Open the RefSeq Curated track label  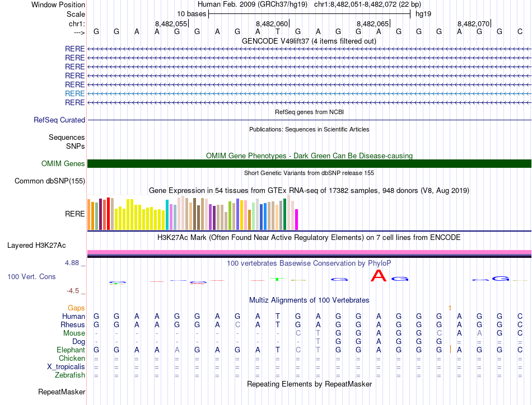[x=59, y=120]
